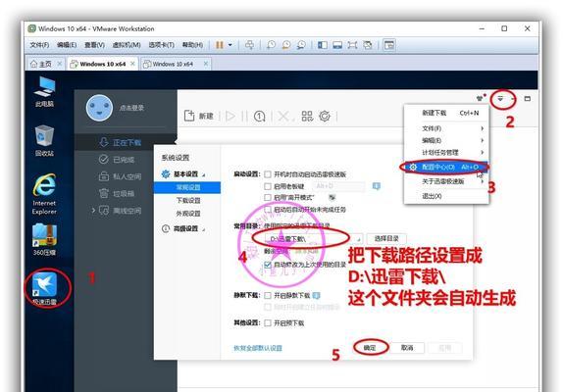
Task: Open VMware 虚拟机(M) menu
Action: [127, 45]
